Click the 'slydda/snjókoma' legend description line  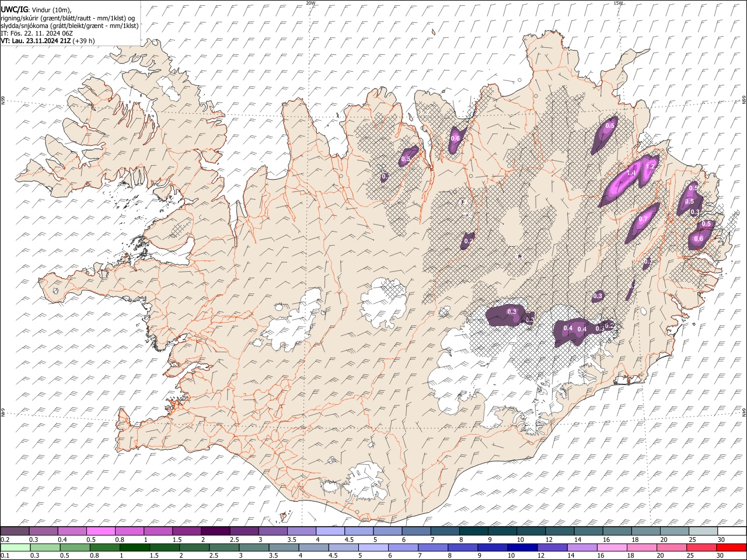click(70, 26)
